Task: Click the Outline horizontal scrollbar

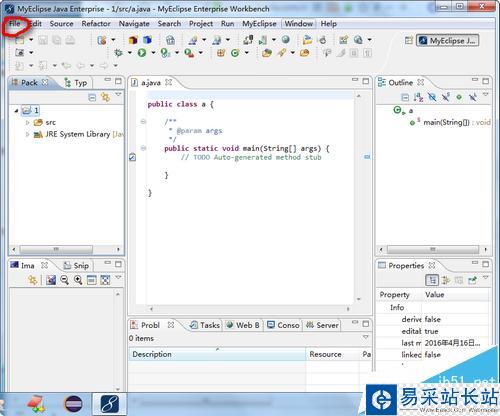Action: (433, 249)
